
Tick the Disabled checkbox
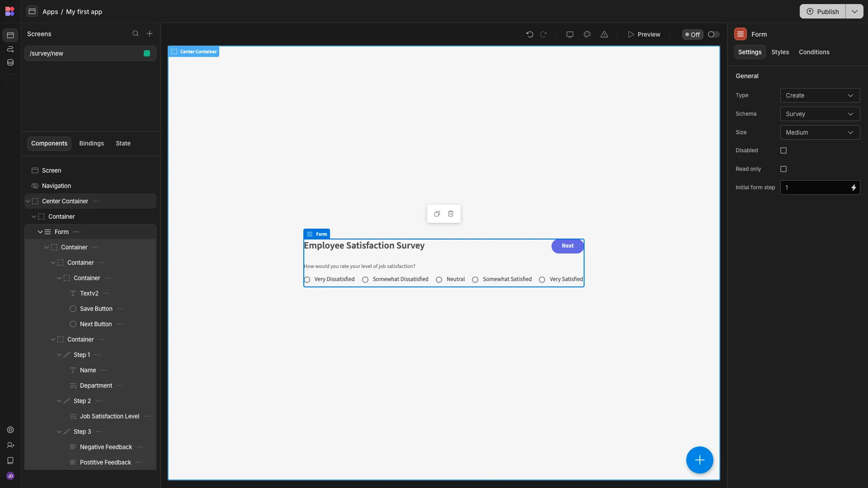pyautogui.click(x=783, y=150)
